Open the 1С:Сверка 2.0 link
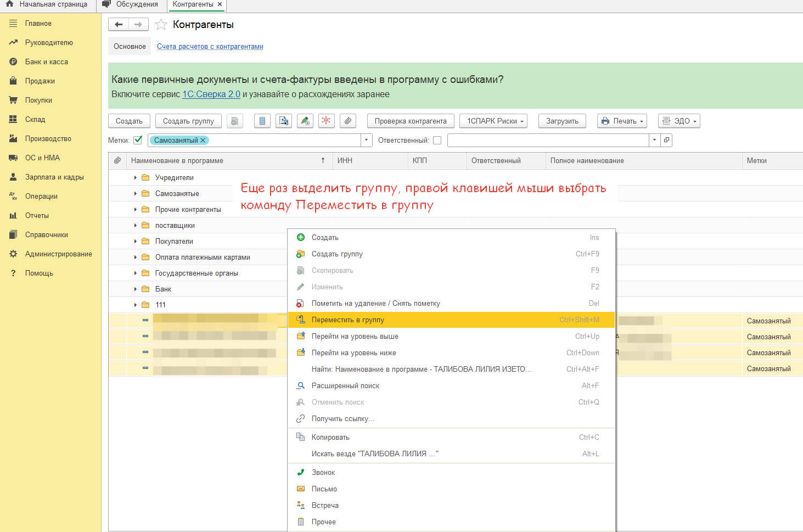This screenshot has height=532, width=803. (211, 94)
